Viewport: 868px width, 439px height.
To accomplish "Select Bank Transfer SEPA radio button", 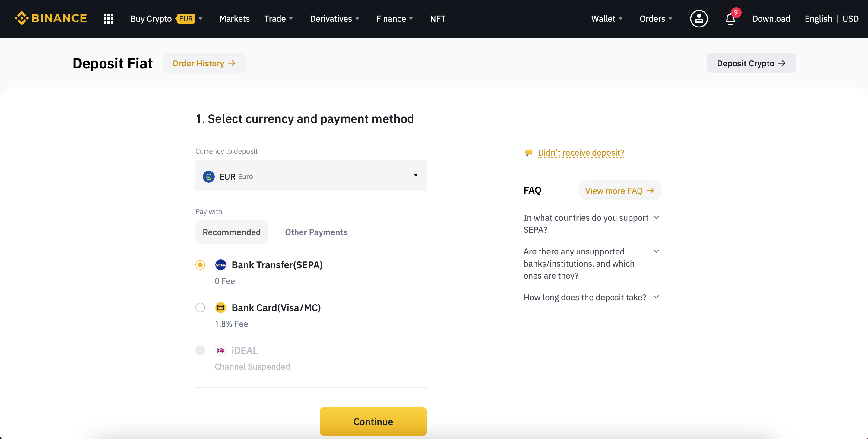I will click(x=201, y=264).
